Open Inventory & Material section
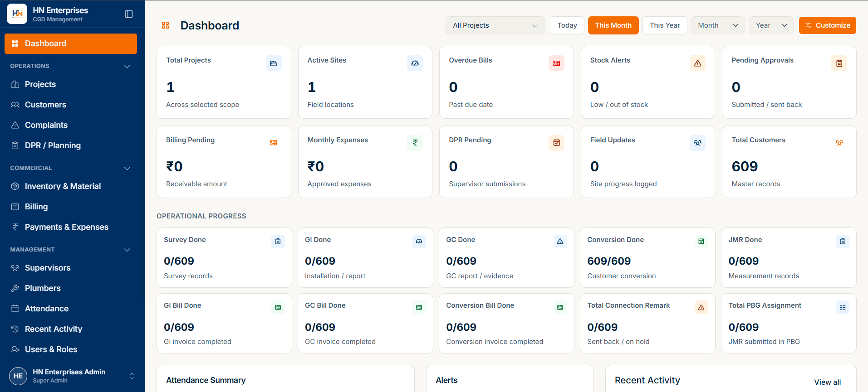Viewport: 868px width, 392px height. click(71, 186)
